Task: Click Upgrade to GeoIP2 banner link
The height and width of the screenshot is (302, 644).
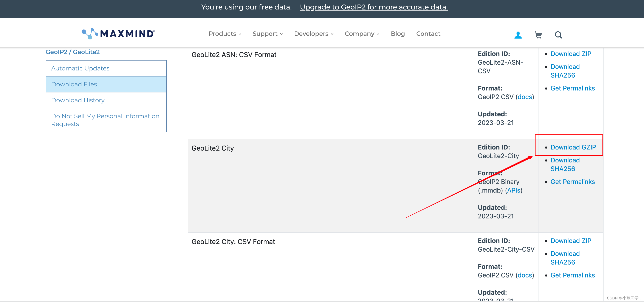Action: tap(373, 7)
